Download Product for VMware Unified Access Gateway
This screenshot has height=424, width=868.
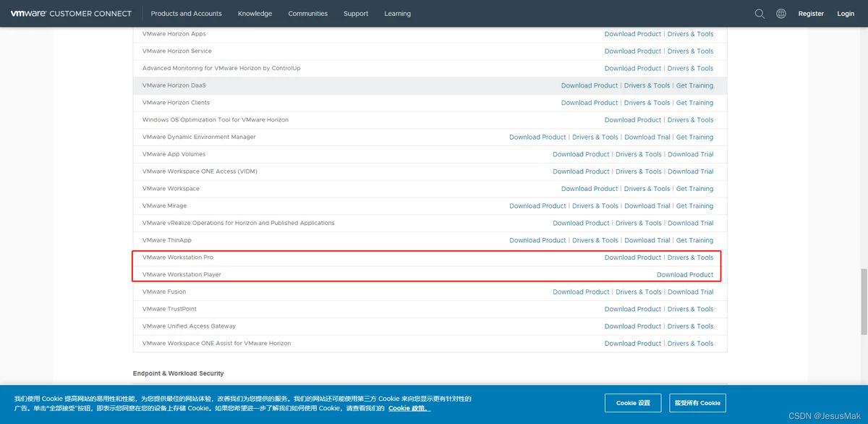pyautogui.click(x=633, y=326)
